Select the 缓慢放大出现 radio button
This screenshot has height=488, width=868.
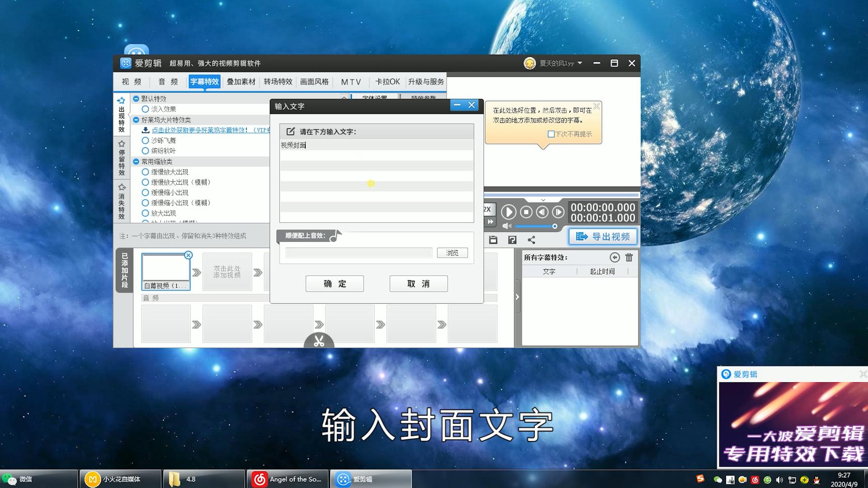click(145, 172)
